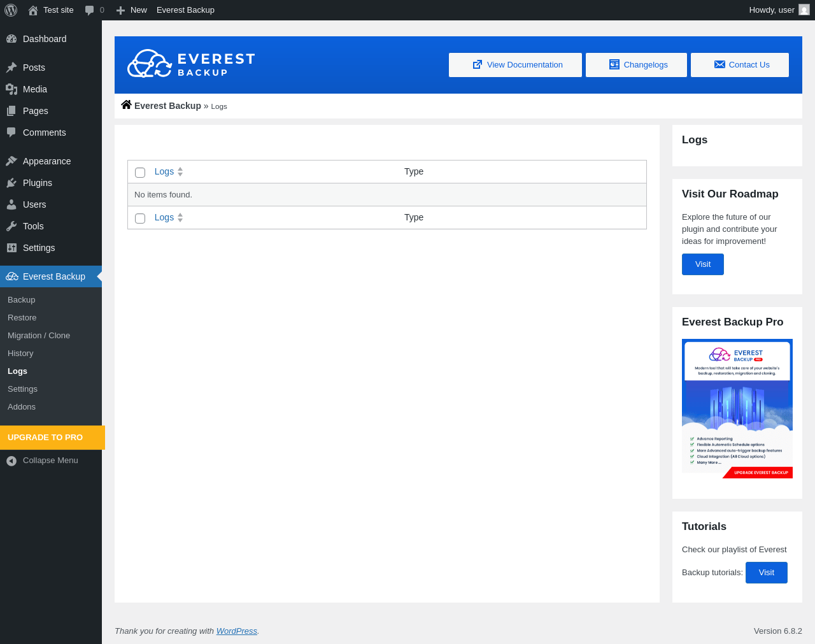Image resolution: width=815 pixels, height=644 pixels.
Task: Click the external link icon on View Documentation
Action: pos(478,64)
